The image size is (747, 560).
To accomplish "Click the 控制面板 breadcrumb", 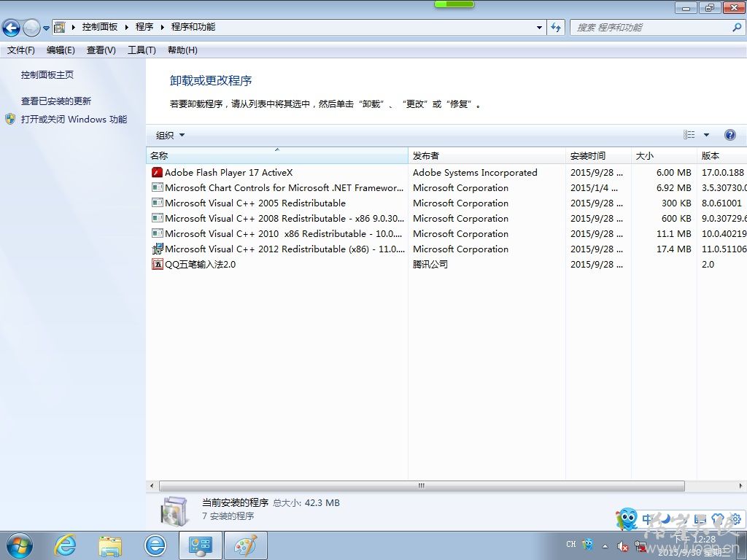I will pyautogui.click(x=99, y=27).
